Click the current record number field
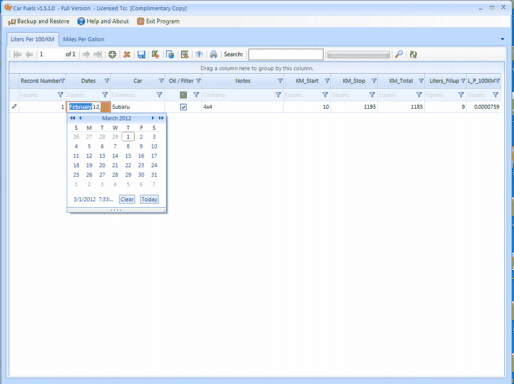This screenshot has height=384, width=514. pos(51,54)
